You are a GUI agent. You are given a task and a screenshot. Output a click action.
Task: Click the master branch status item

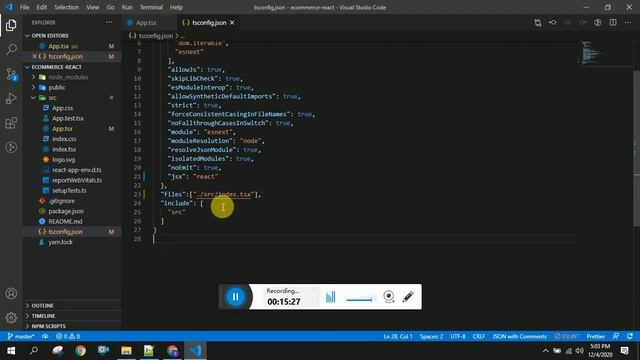point(21,336)
